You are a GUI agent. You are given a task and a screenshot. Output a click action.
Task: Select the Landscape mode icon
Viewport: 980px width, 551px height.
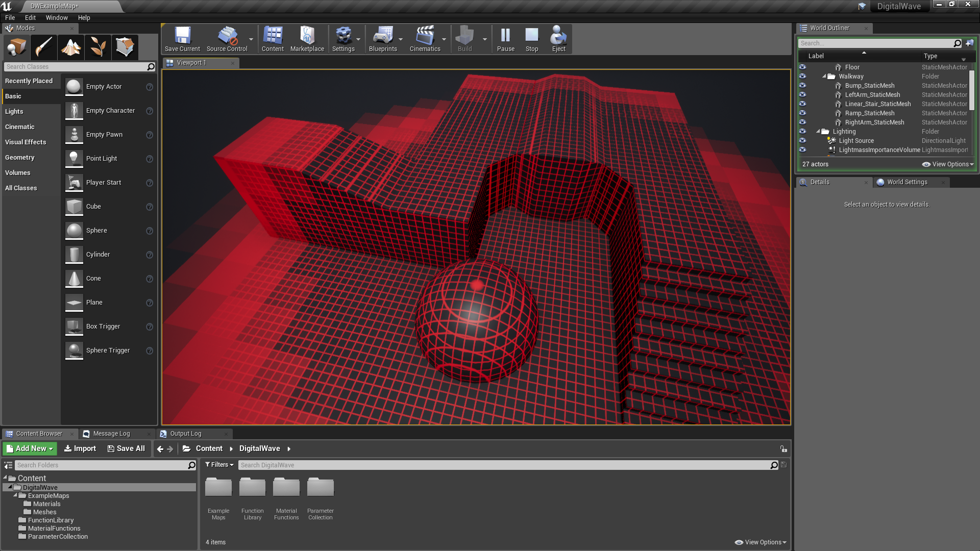coord(71,47)
